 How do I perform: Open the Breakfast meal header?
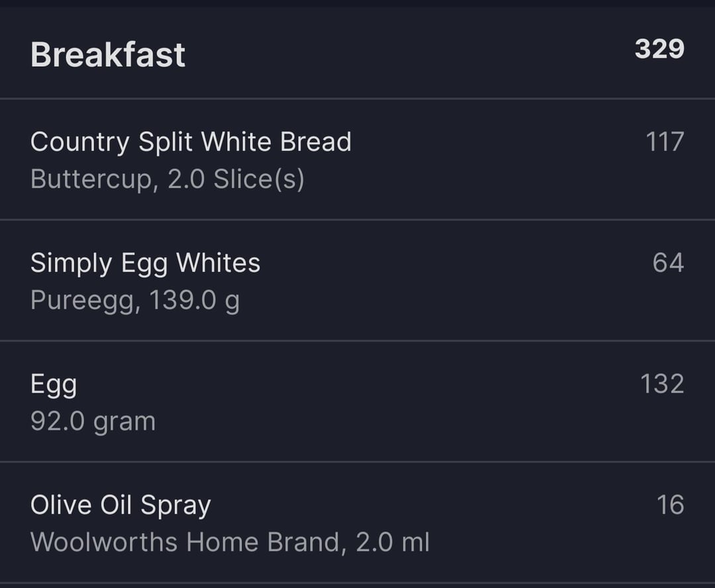pos(358,52)
